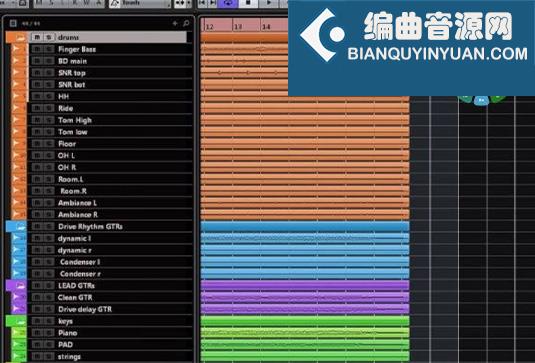This screenshot has width=535, height=363.
Task: Click the Play button in transport
Action: pyautogui.click(x=269, y=3)
